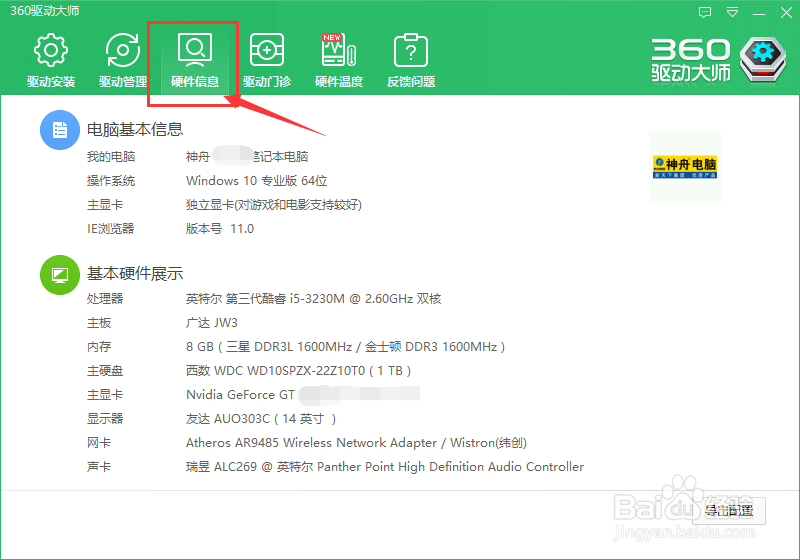The width and height of the screenshot is (800, 560).
Task: Click the IE version '版本号 11.0'
Action: (220, 228)
